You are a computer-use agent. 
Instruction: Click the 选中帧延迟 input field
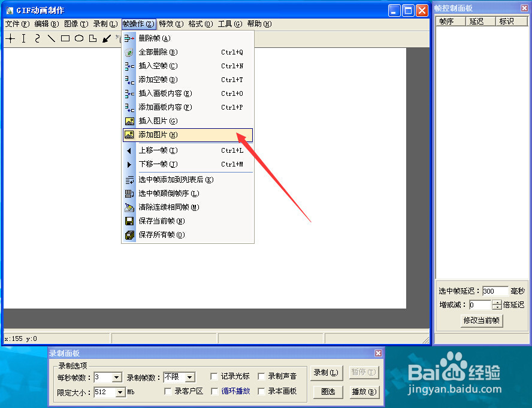tap(495, 291)
